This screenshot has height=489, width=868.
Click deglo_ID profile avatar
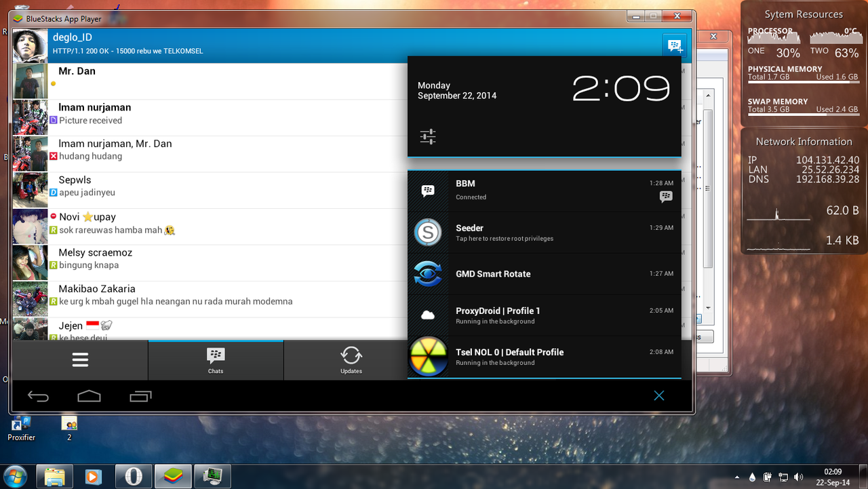click(30, 46)
